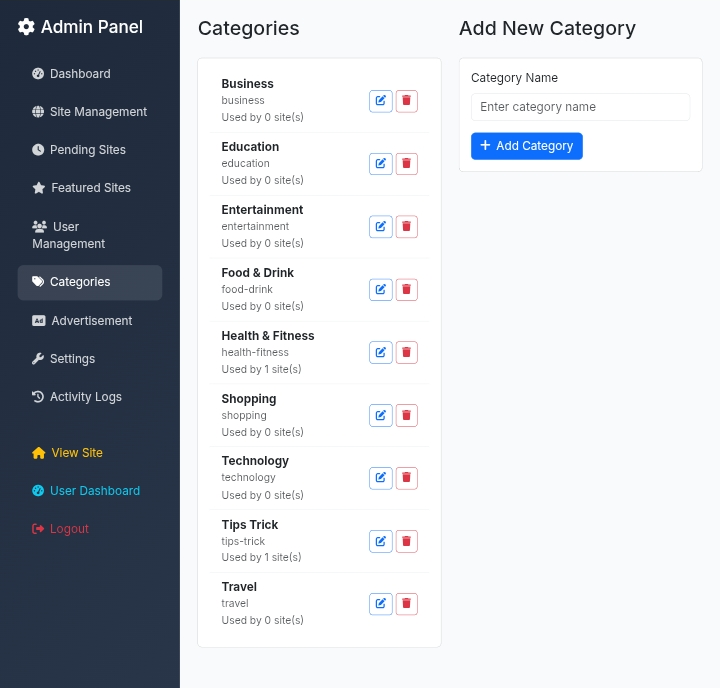Click the Tips Trick category title
Screen dimensions: 720x688
[x=250, y=524]
